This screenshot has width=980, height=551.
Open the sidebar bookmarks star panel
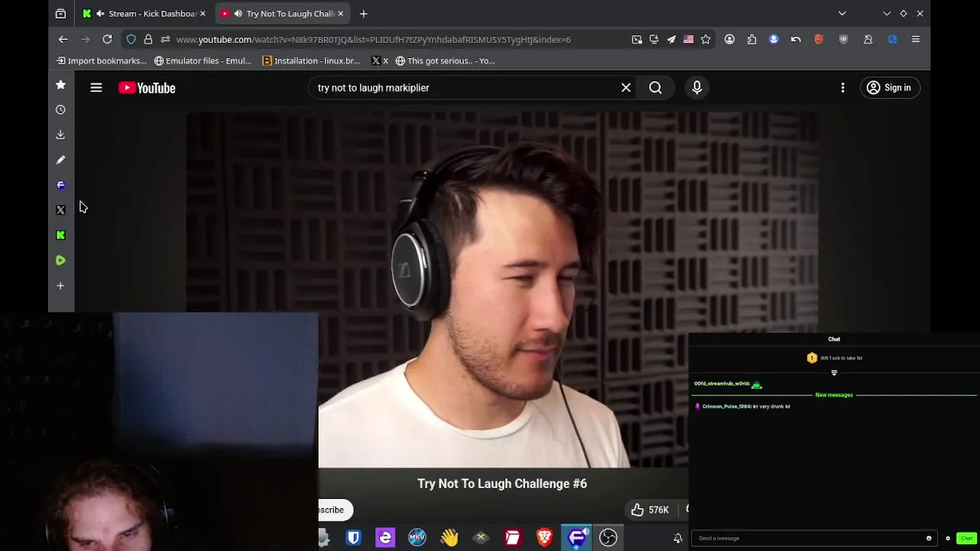(60, 85)
